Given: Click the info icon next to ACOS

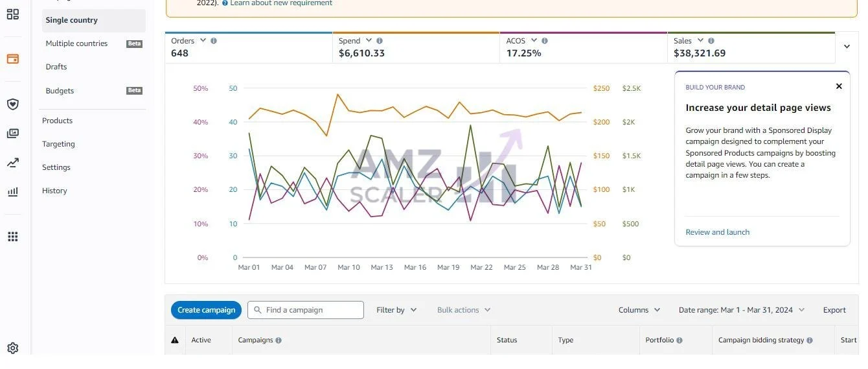Looking at the screenshot, I should pos(545,41).
